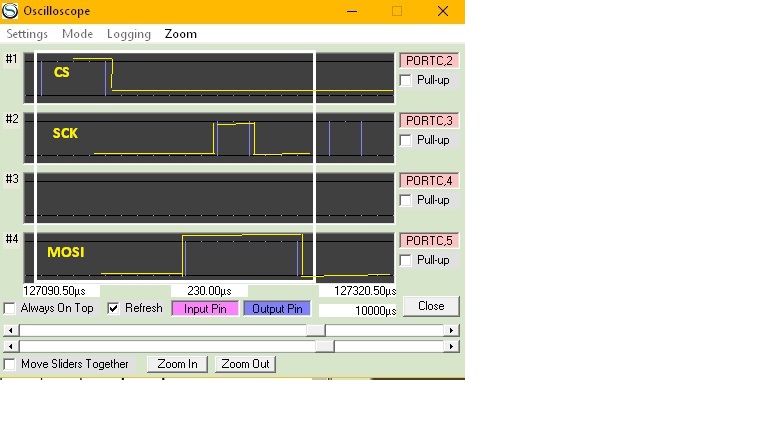This screenshot has width=780, height=433.
Task: Click the Zoom Out button
Action: pos(245,364)
